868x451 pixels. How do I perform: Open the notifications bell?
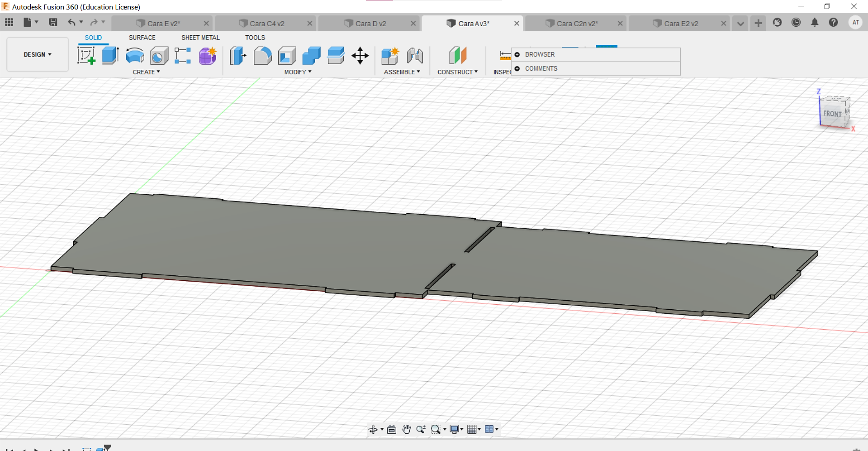click(x=815, y=22)
